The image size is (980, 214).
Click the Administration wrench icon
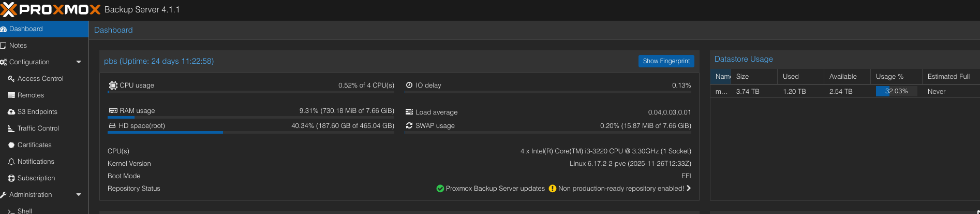[3, 195]
